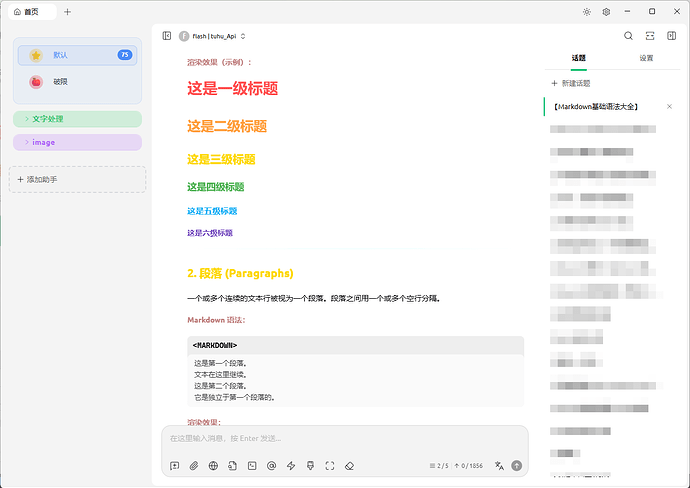Switch to the 话题 tab
Screen dimensions: 690x488
pyautogui.click(x=579, y=58)
